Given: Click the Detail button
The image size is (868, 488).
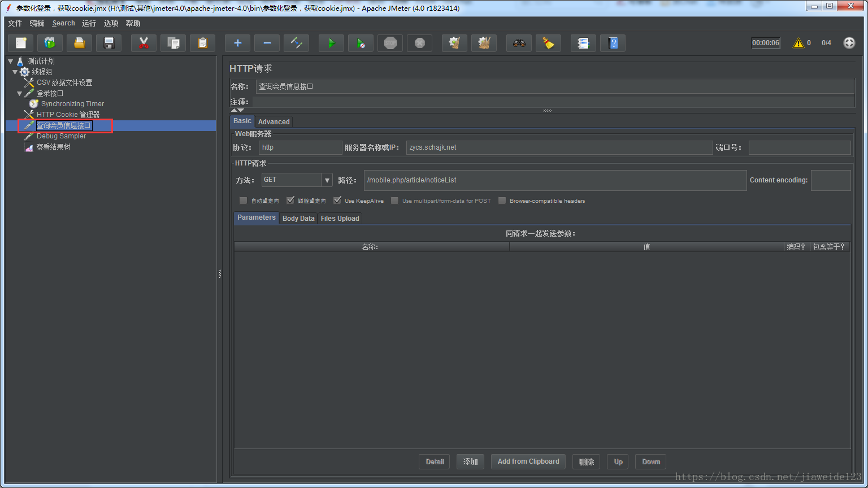Looking at the screenshot, I should point(435,461).
